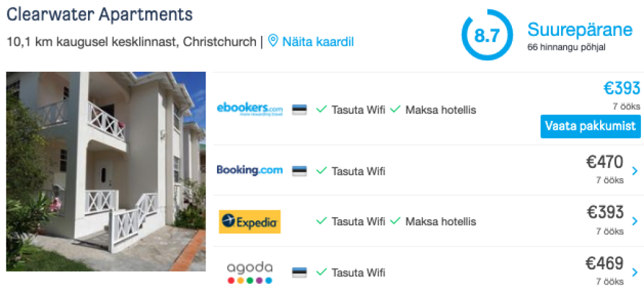
Task: Click the Booking.com logo
Action: click(249, 170)
